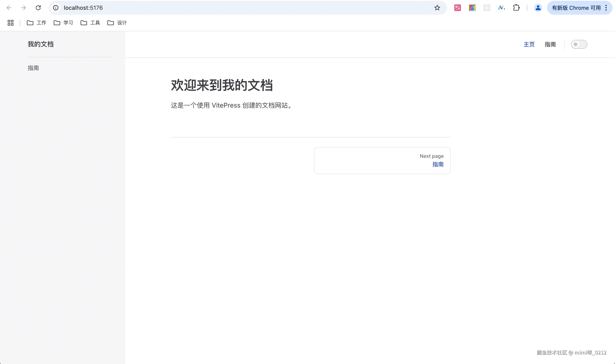Open the apps grid icon in bookmarks bar
The width and height of the screenshot is (615, 364).
(x=11, y=23)
